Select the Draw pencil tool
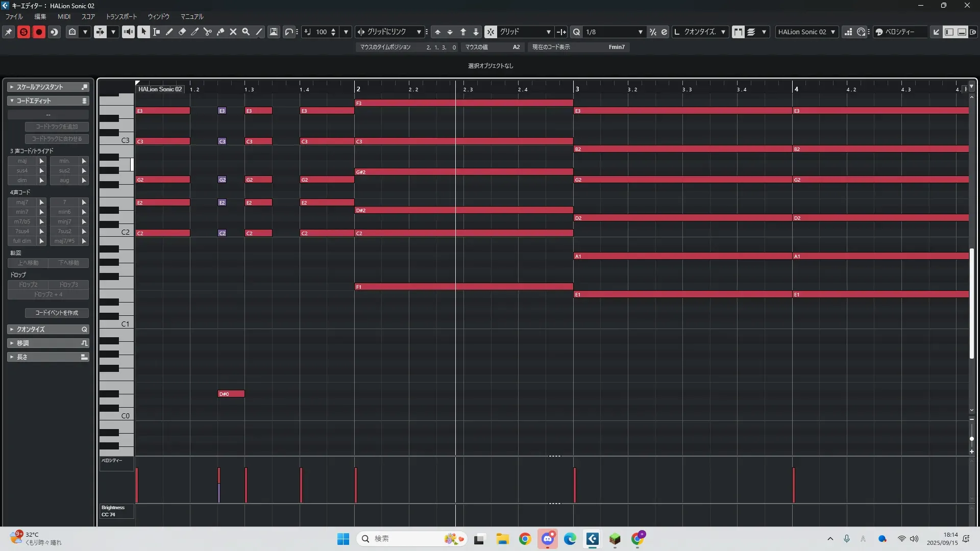This screenshot has height=551, width=980. click(x=169, y=32)
